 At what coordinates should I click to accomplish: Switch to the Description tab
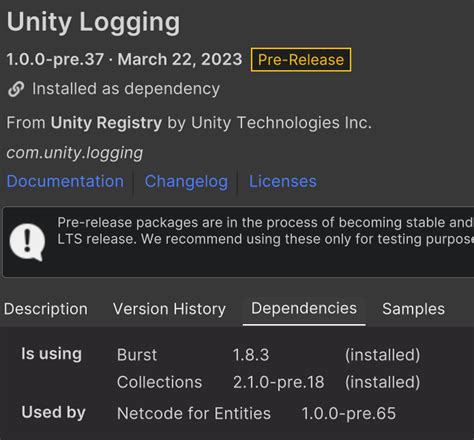(x=46, y=309)
